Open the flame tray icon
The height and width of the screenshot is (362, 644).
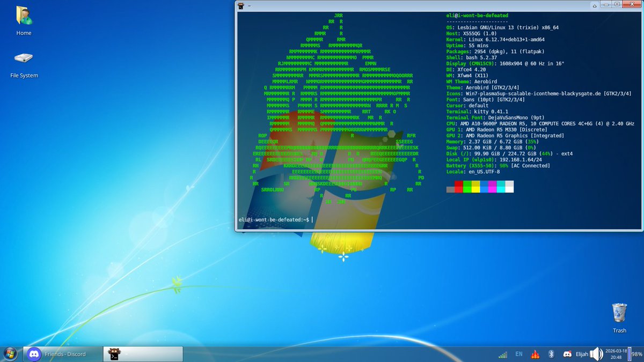(535, 354)
